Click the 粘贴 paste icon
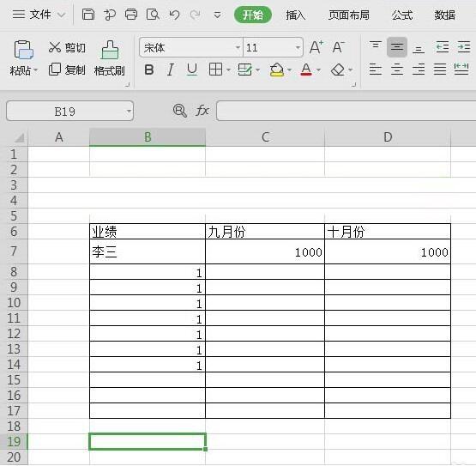The width and height of the screenshot is (476, 466). [23, 50]
